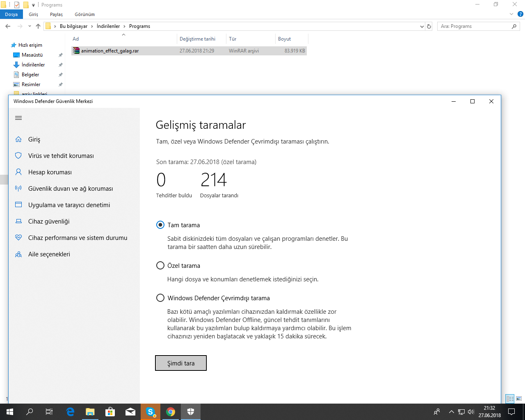525x420 pixels.
Task: Switch to the Görünüm ribbon tab
Action: tap(85, 14)
